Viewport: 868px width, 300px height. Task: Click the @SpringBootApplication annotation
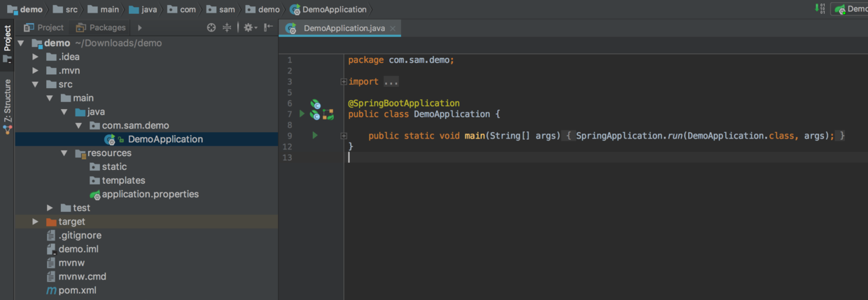404,103
